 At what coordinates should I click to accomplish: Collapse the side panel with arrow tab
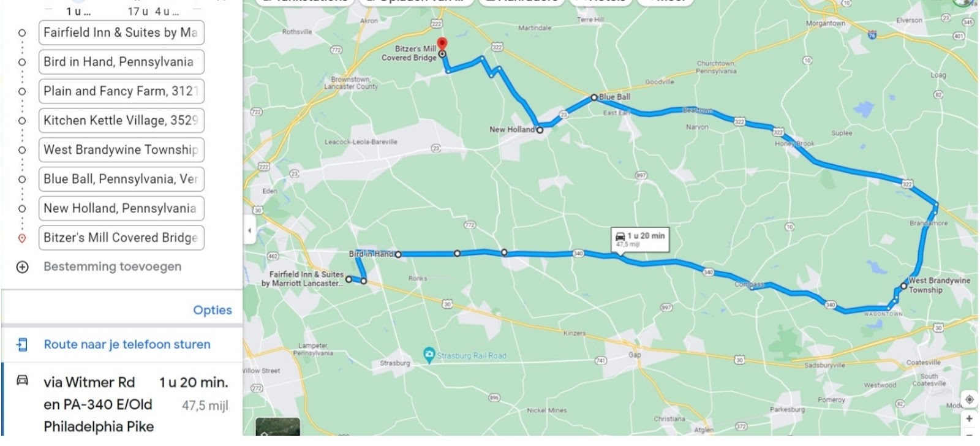(x=249, y=230)
